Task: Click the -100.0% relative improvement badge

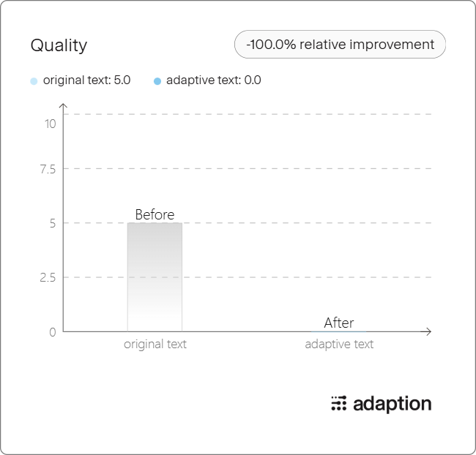Action: (340, 45)
